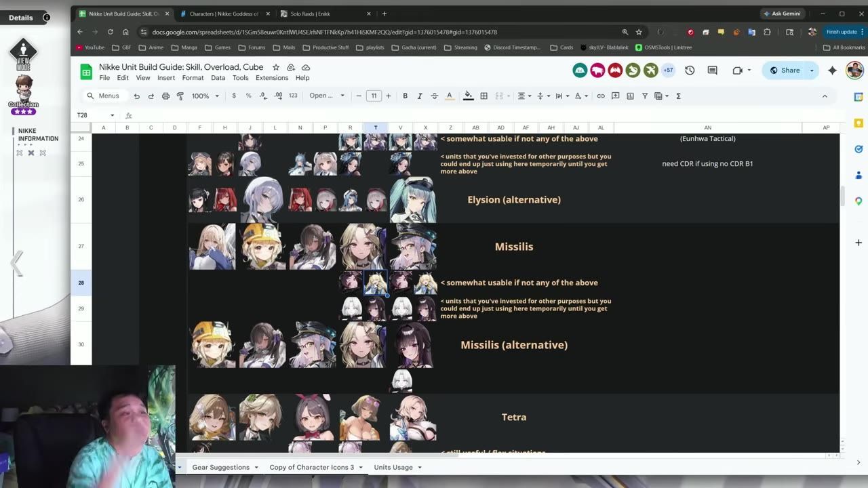Click the Share button
868x488 pixels.
tap(785, 70)
